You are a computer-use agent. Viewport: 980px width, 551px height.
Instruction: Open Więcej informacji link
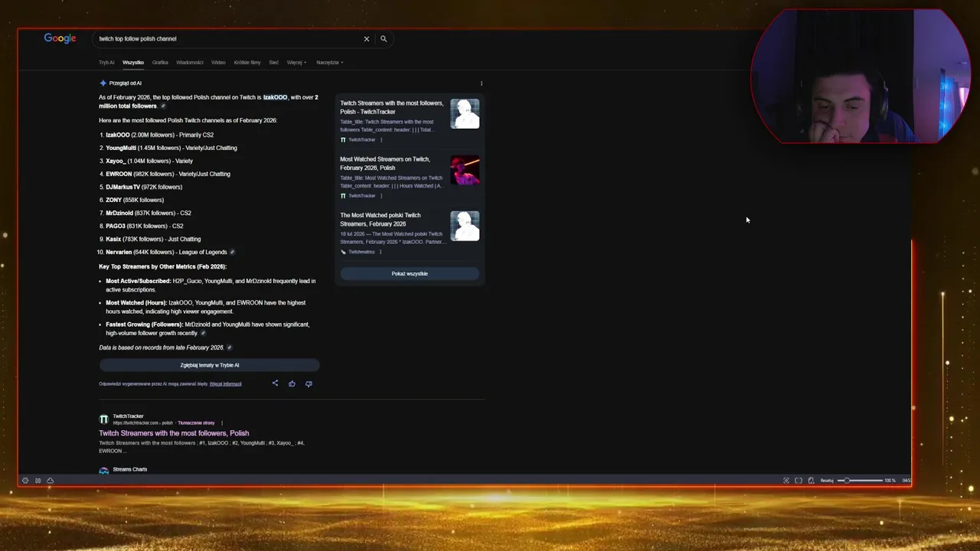tap(225, 384)
